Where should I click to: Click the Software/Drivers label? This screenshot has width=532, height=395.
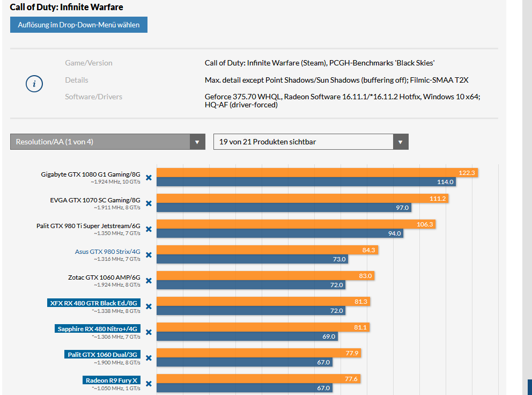pyautogui.click(x=94, y=97)
